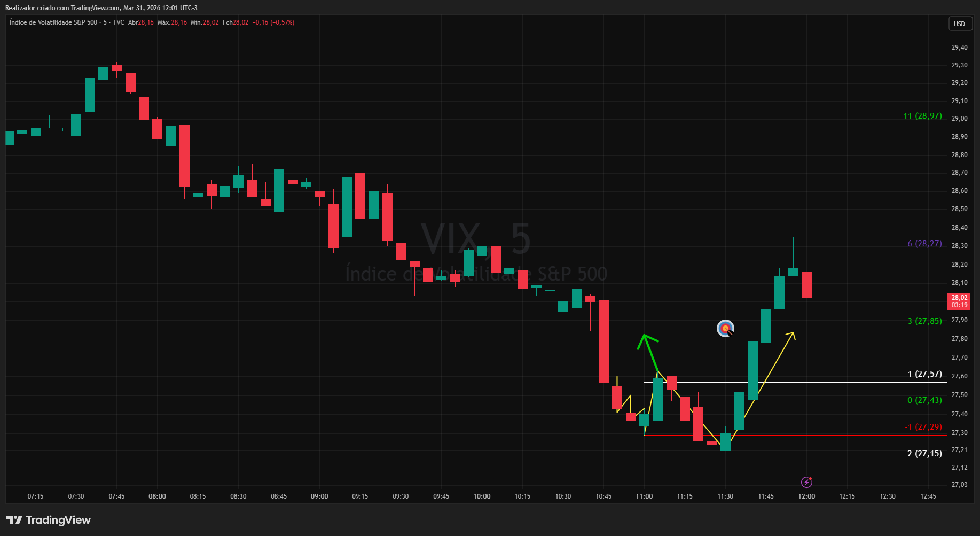The height and width of the screenshot is (536, 980).
Task: Click the 11:00 label on time axis
Action: point(644,496)
